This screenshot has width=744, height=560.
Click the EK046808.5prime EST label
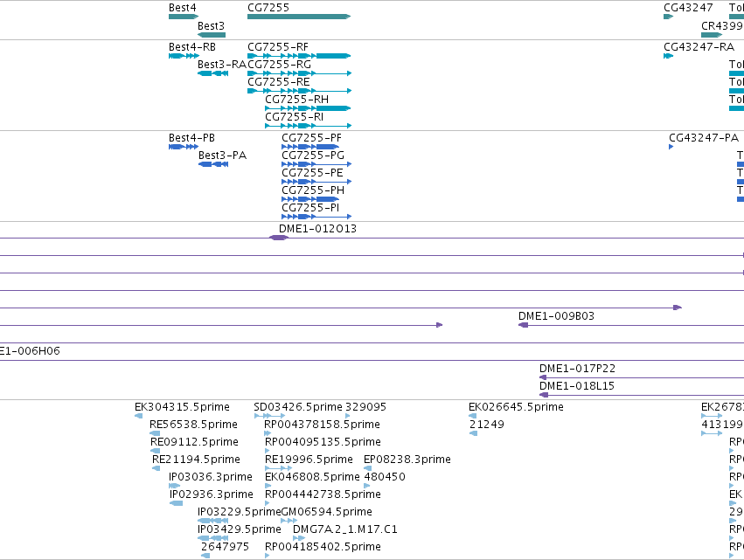pos(312,477)
